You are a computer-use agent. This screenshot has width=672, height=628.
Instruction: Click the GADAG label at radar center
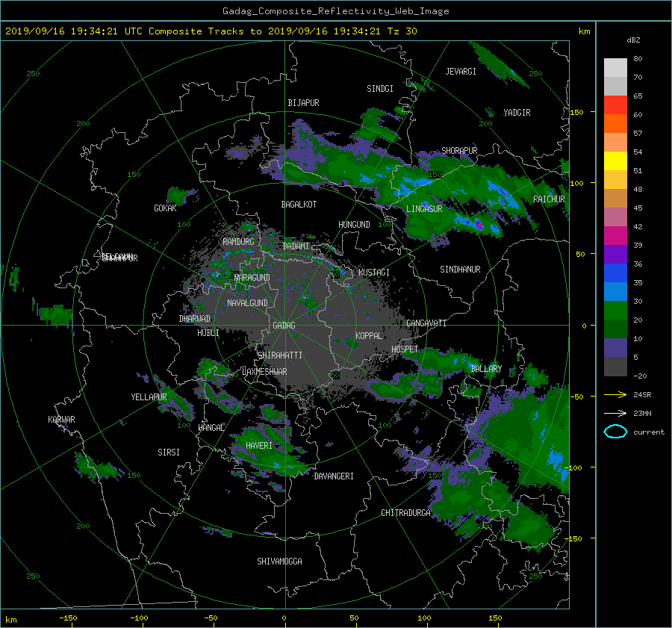pos(284,326)
